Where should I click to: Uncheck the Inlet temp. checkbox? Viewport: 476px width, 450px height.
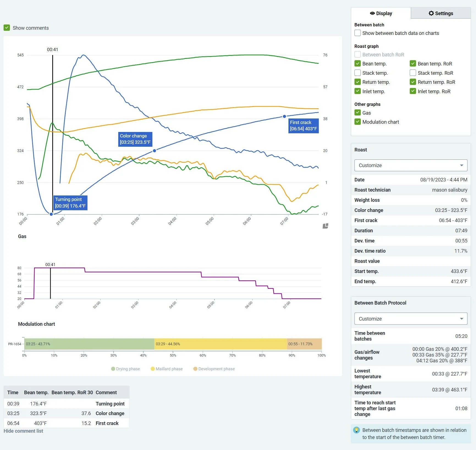tap(357, 91)
